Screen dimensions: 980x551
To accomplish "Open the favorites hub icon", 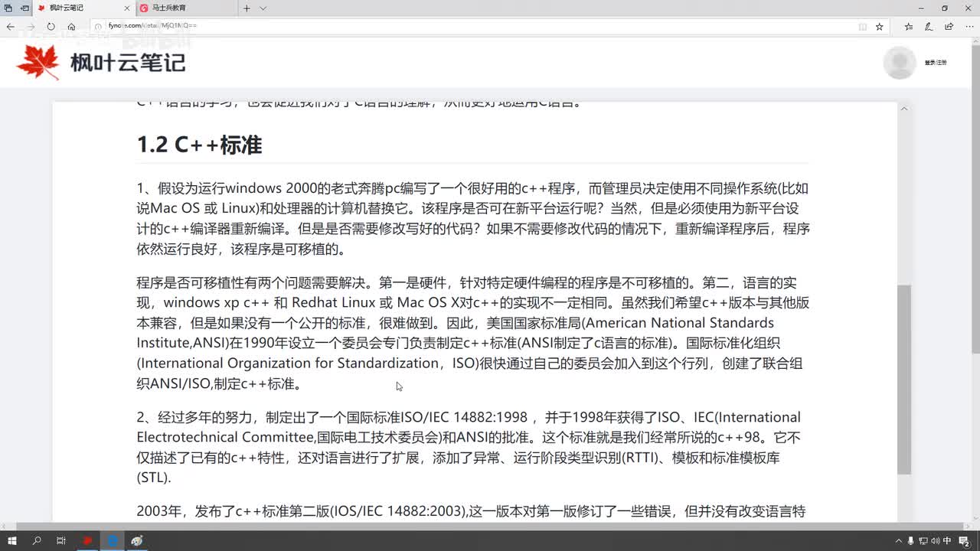I will click(909, 26).
